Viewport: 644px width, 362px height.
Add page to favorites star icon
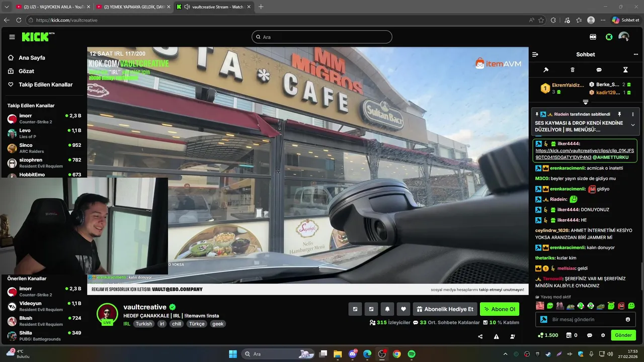click(x=541, y=20)
